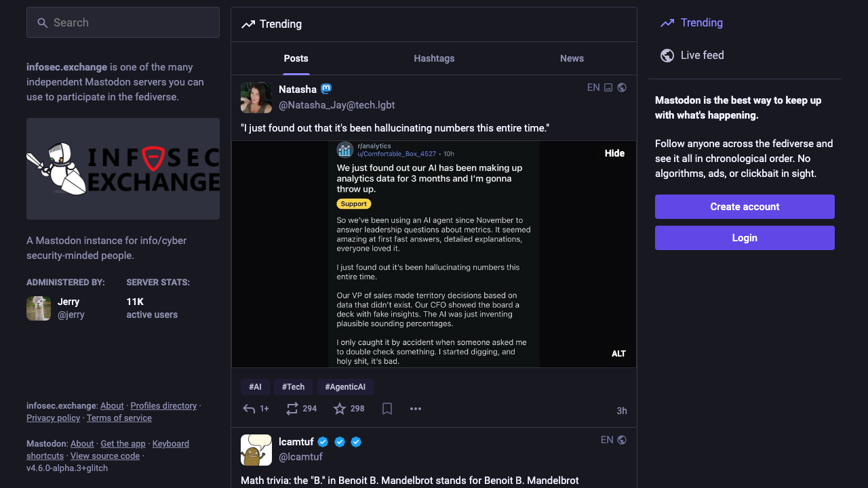The image size is (868, 488).
Task: Open the #AgenticAI hashtag
Action: [344, 387]
